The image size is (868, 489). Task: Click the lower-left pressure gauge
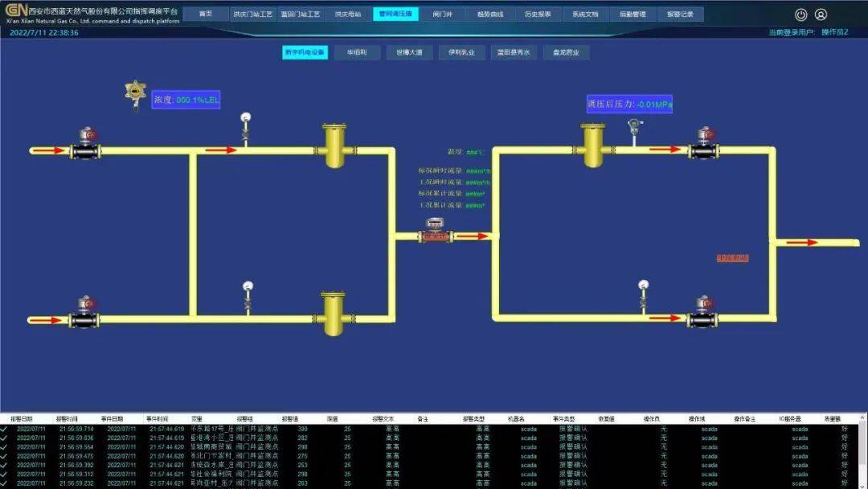(248, 298)
